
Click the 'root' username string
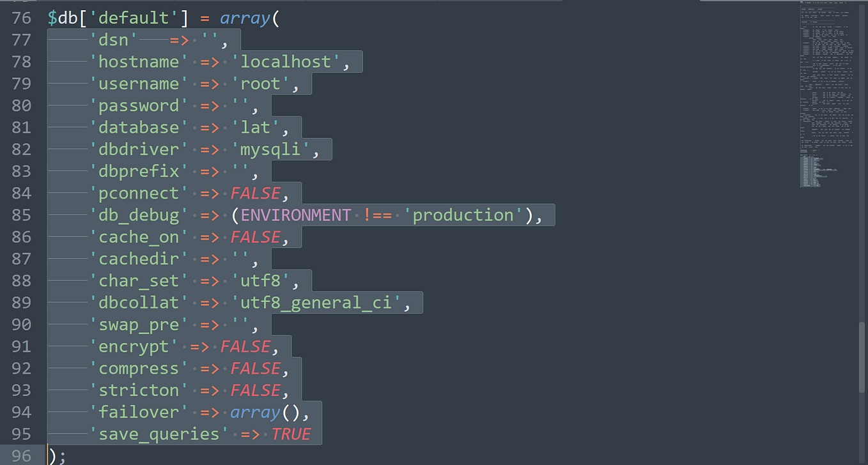coord(260,84)
